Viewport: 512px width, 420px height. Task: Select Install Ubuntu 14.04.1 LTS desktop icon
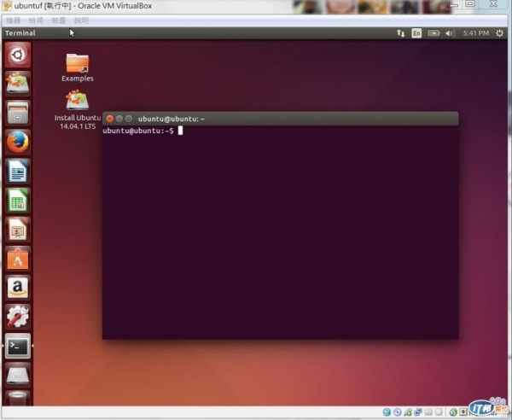tap(78, 110)
